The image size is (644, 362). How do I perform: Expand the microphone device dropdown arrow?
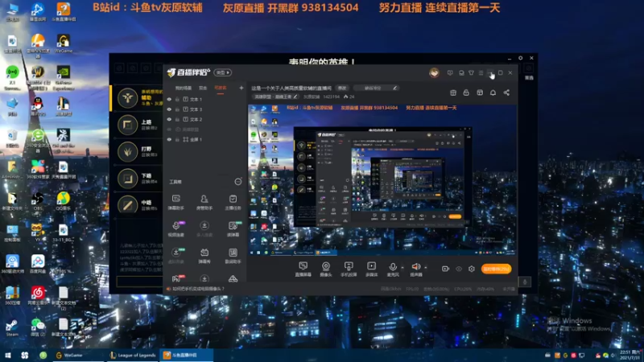402,268
